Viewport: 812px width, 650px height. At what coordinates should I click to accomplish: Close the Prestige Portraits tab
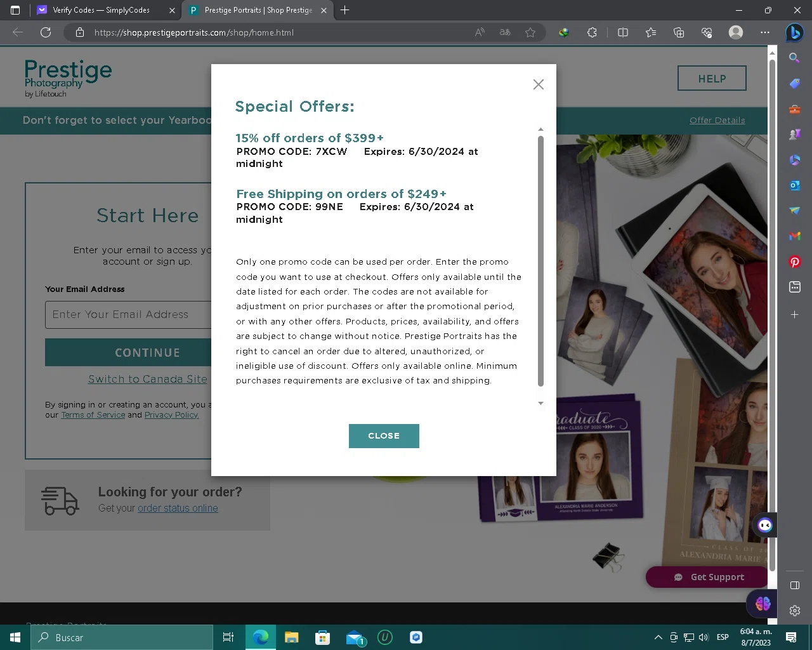(324, 10)
